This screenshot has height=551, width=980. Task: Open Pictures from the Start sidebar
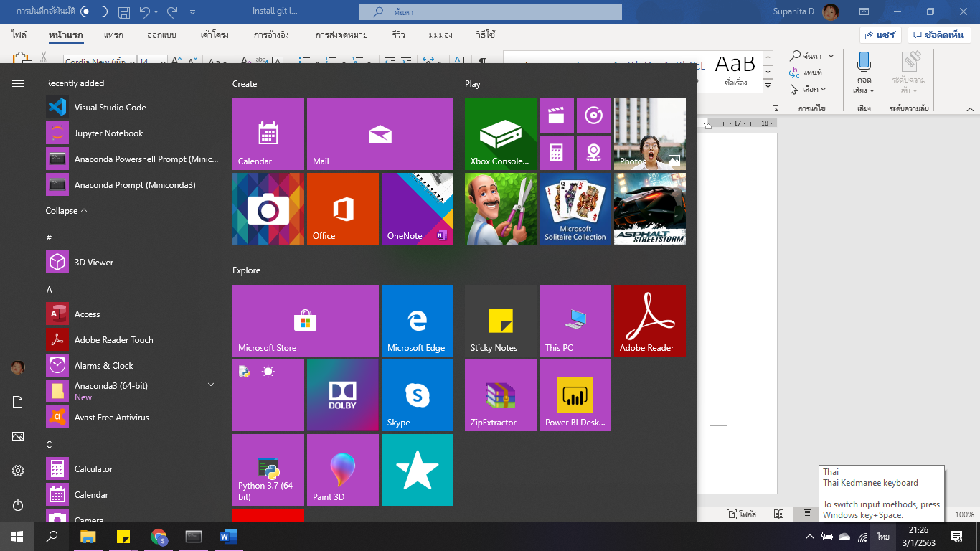click(x=18, y=436)
